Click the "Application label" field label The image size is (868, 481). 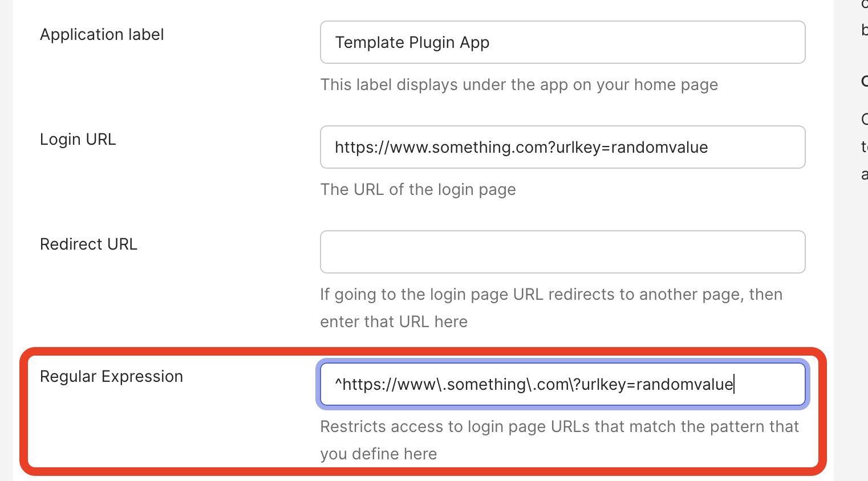pos(102,35)
